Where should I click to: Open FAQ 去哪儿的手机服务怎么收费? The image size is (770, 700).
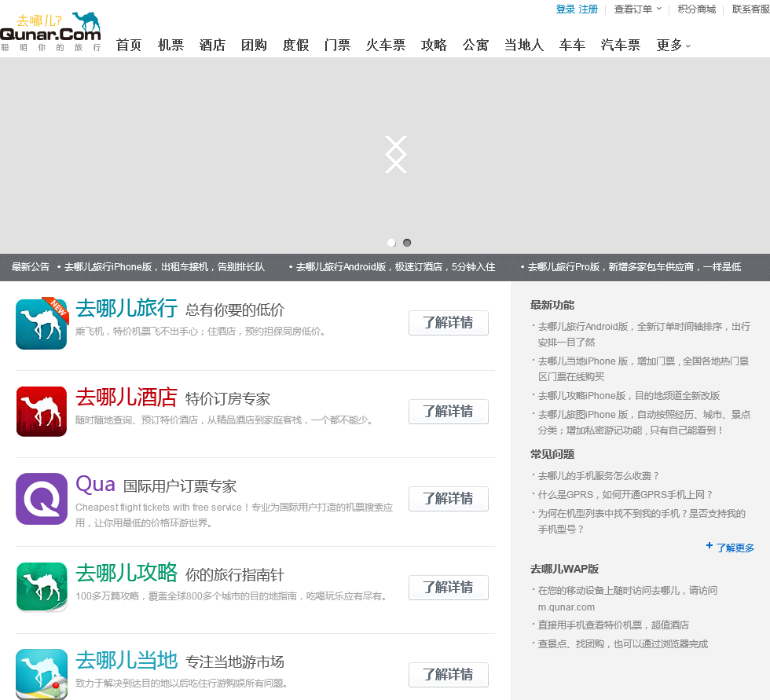(x=598, y=475)
